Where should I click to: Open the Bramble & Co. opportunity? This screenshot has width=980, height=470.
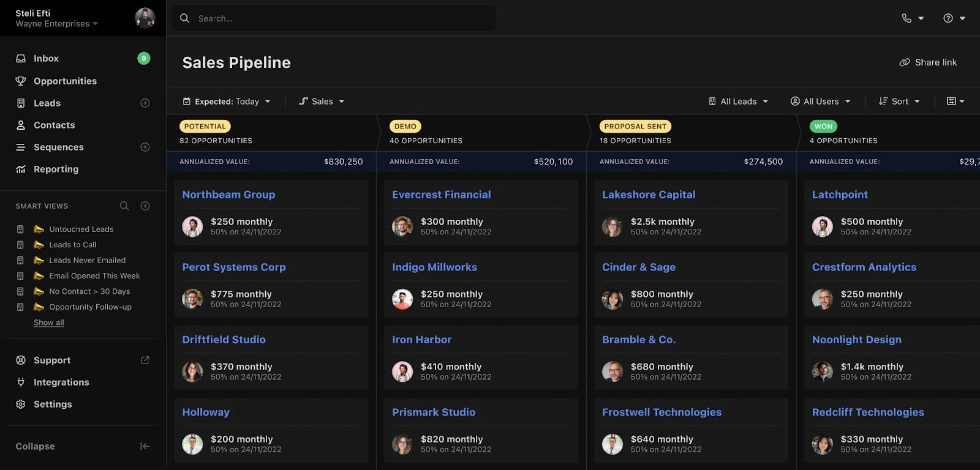click(x=639, y=340)
